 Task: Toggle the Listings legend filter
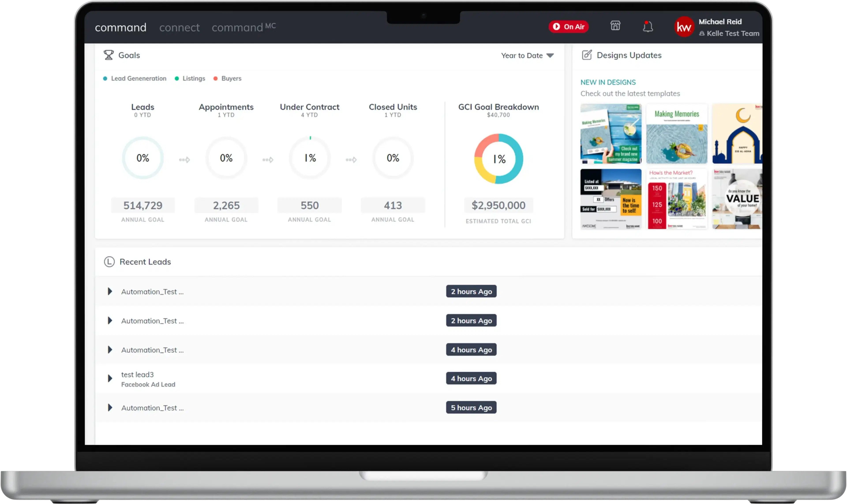[x=190, y=78]
